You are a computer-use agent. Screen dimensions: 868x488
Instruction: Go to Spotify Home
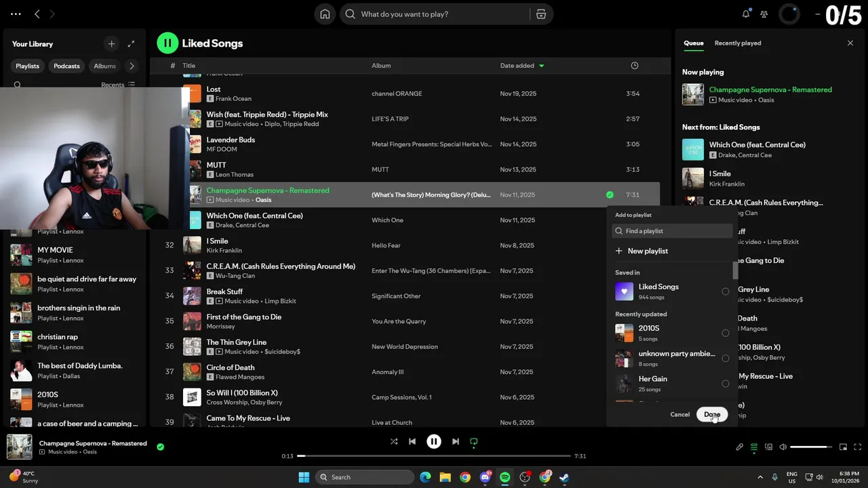[x=325, y=14]
